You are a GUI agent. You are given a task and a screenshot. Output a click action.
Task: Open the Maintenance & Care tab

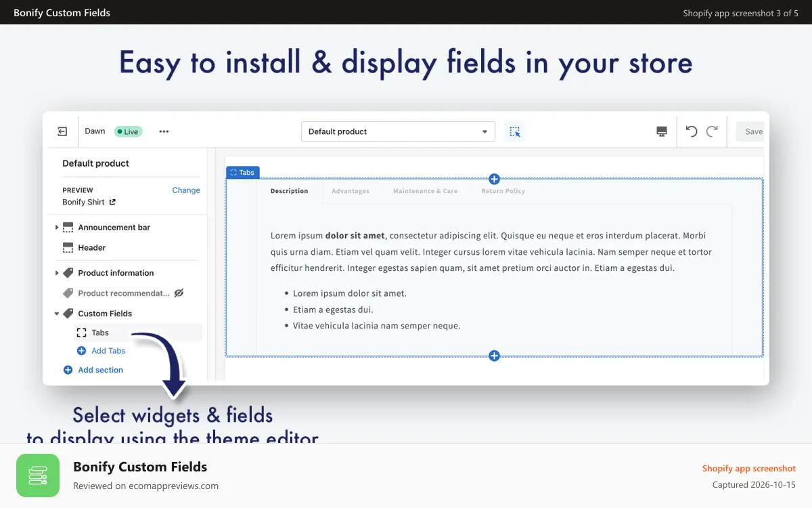pyautogui.click(x=425, y=191)
